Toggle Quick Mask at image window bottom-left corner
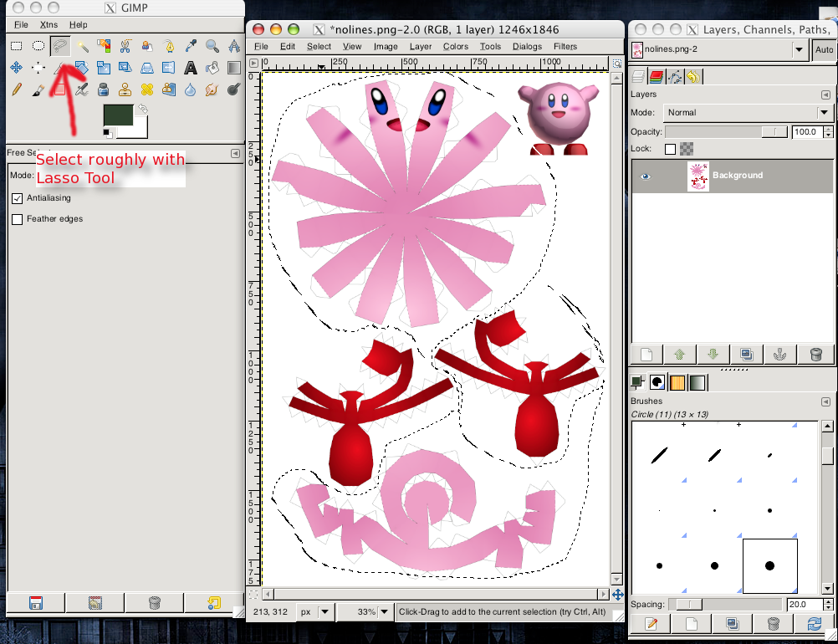The height and width of the screenshot is (644, 838). point(253,595)
